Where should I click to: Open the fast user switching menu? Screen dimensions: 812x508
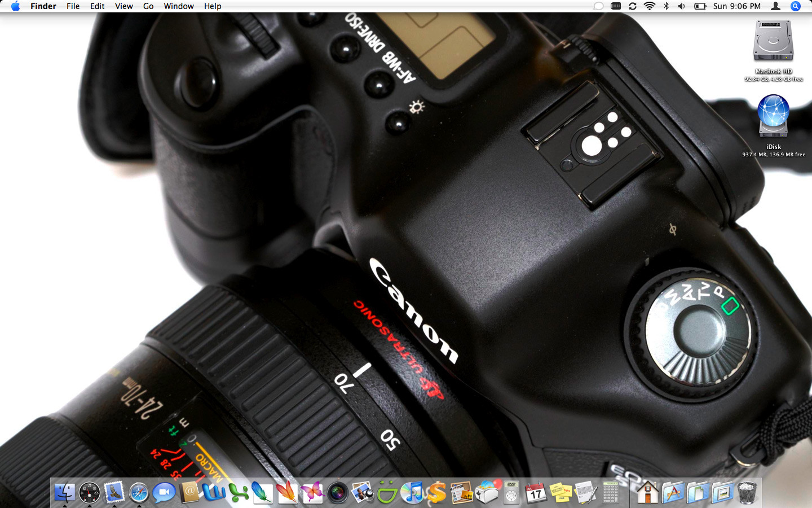[776, 6]
